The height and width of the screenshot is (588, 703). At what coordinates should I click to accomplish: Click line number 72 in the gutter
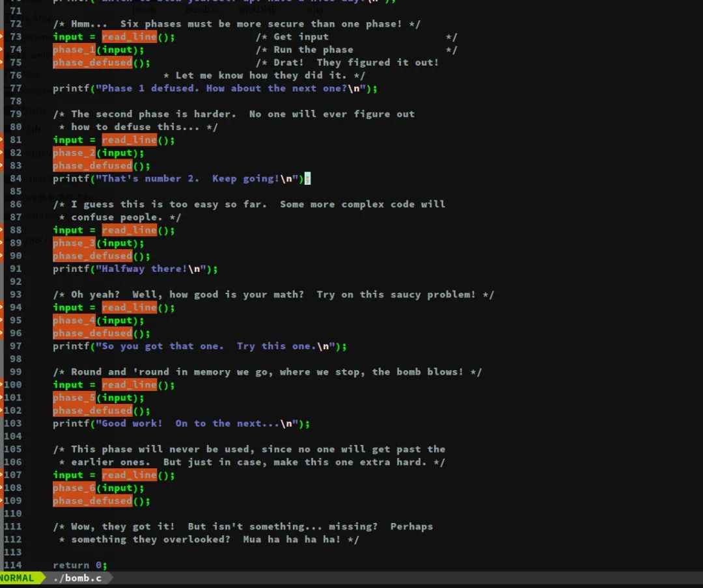point(16,24)
